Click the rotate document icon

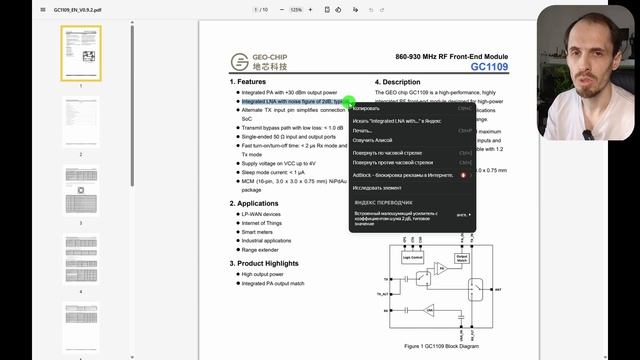338,9
